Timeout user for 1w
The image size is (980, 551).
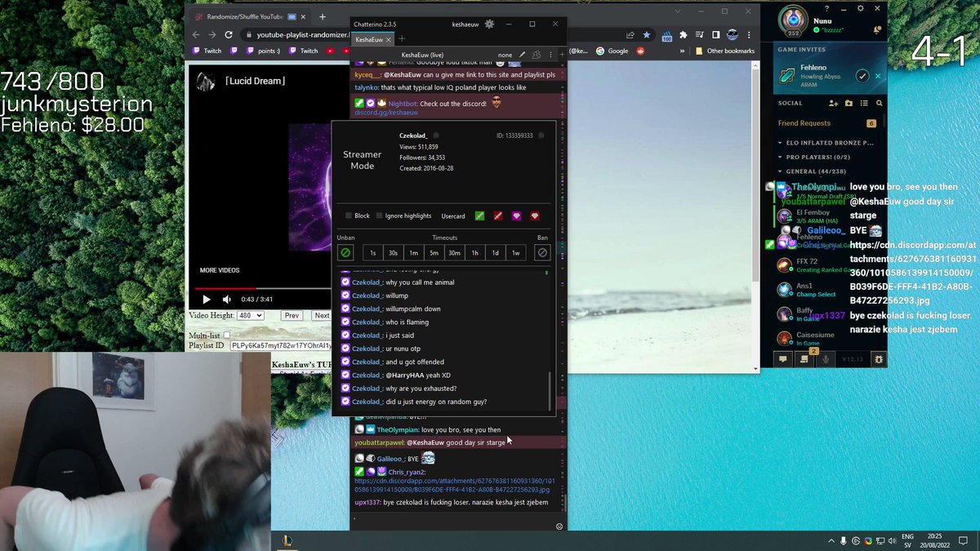coord(515,253)
